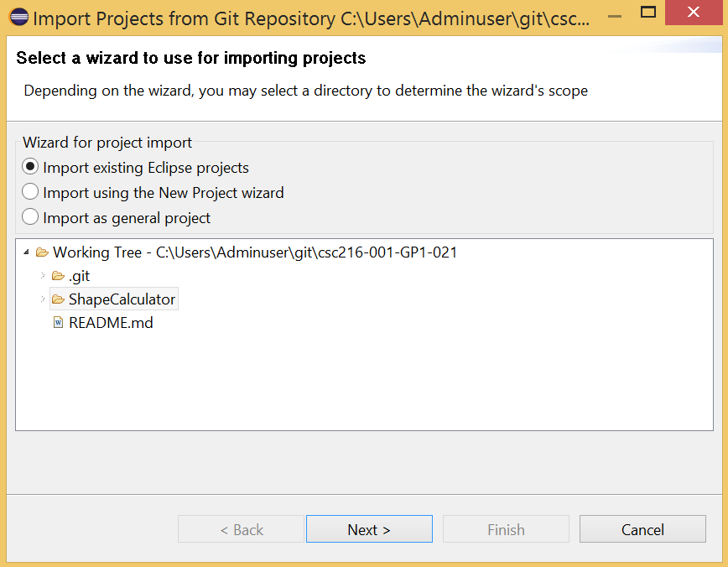The width and height of the screenshot is (728, 567).
Task: Maximize the wizard window
Action: point(647,12)
